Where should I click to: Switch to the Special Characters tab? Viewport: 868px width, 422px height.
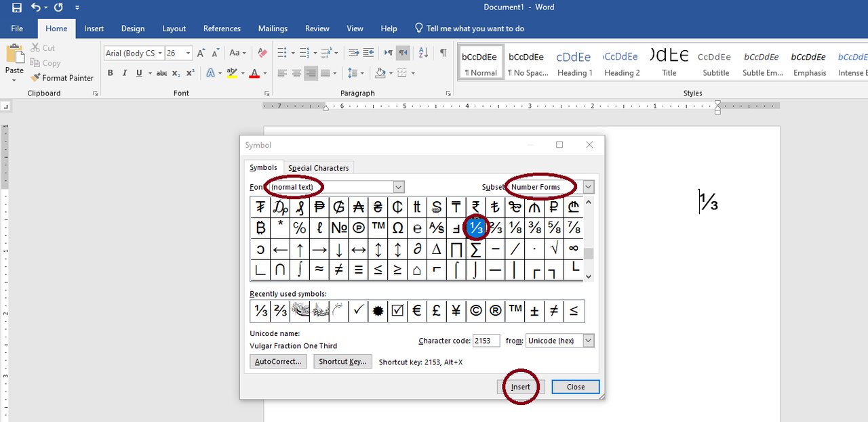pyautogui.click(x=318, y=168)
